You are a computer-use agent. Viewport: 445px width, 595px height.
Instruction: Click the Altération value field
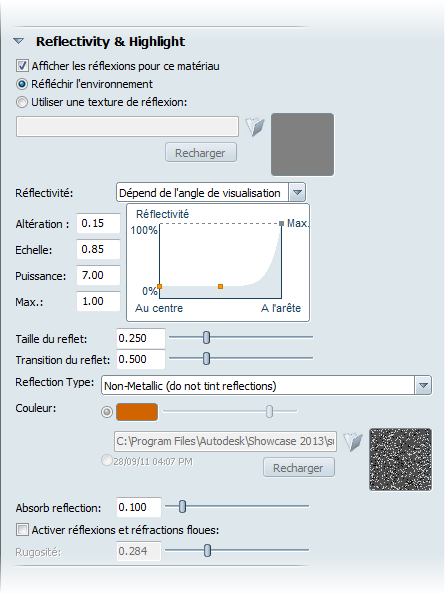[99, 223]
